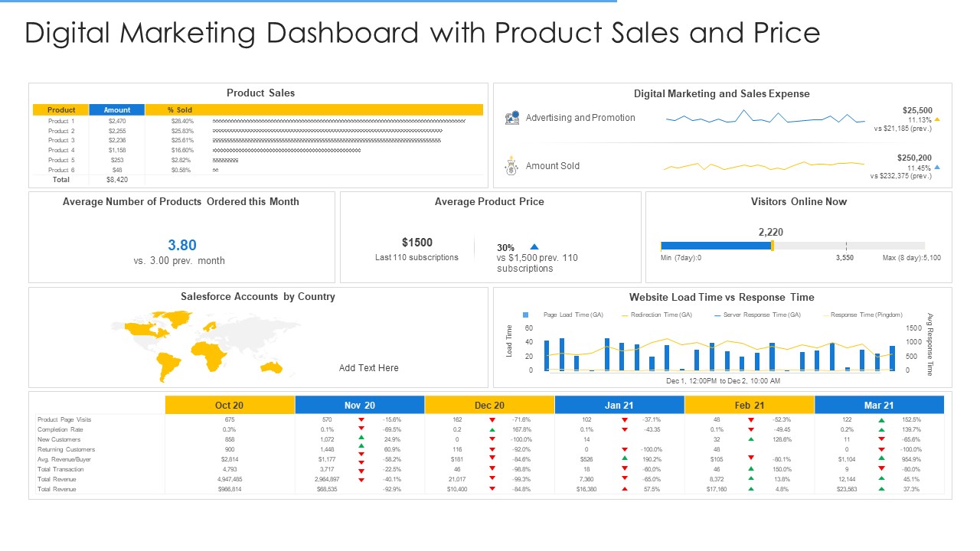Image resolution: width=980 pixels, height=551 pixels.
Task: Click up arrow beside Mar 21 37.3%
Action: click(x=881, y=488)
